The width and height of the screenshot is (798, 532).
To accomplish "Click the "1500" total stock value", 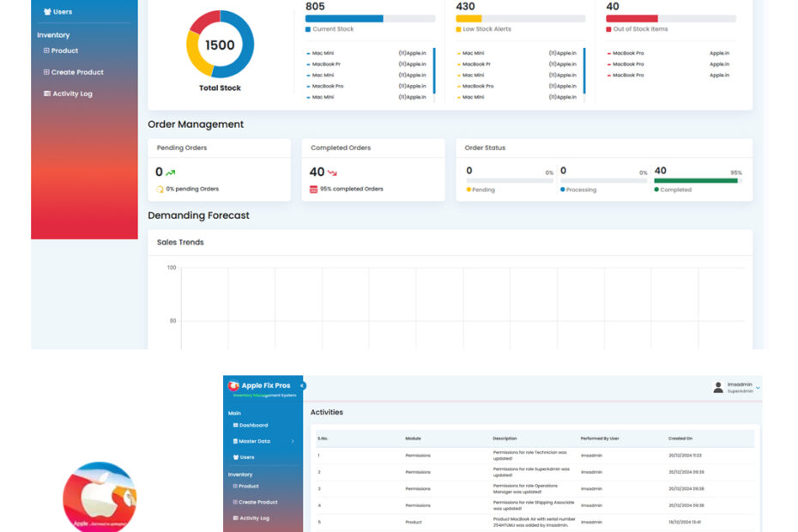I will 220,45.
